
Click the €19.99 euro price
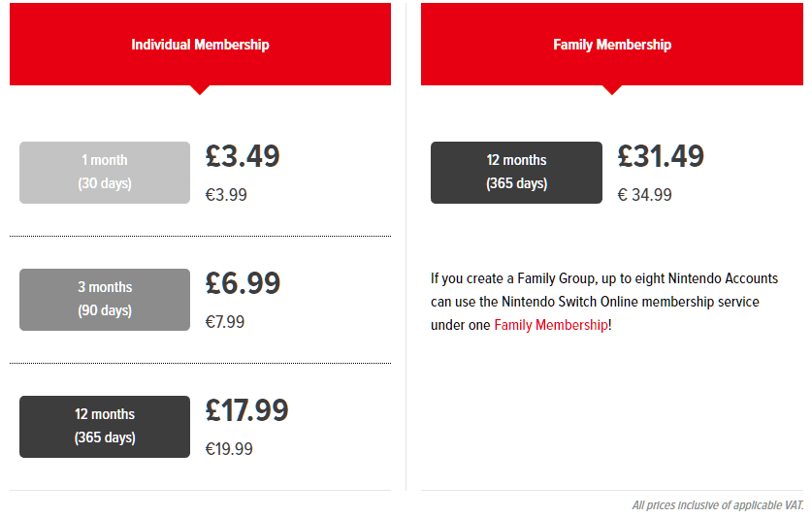click(229, 448)
